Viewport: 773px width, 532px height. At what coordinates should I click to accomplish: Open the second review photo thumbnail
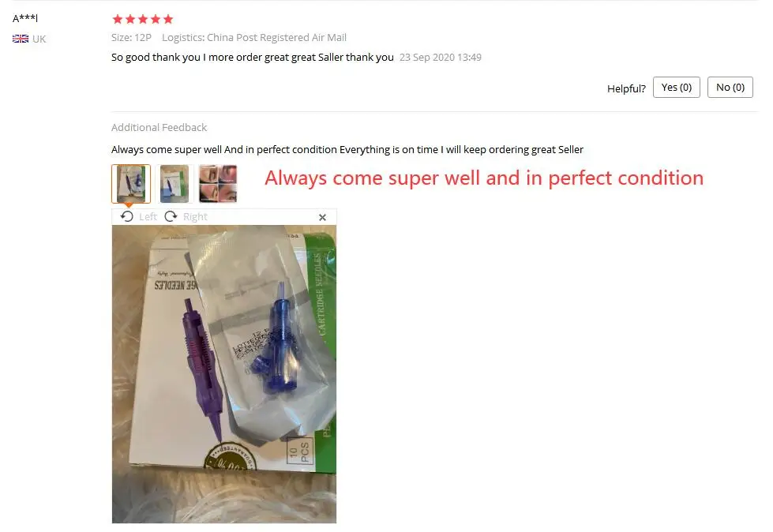(174, 184)
